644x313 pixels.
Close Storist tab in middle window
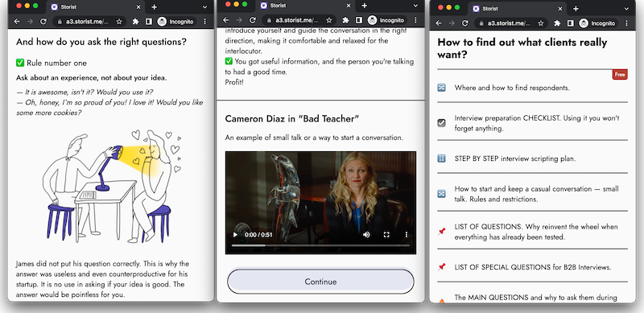[349, 6]
